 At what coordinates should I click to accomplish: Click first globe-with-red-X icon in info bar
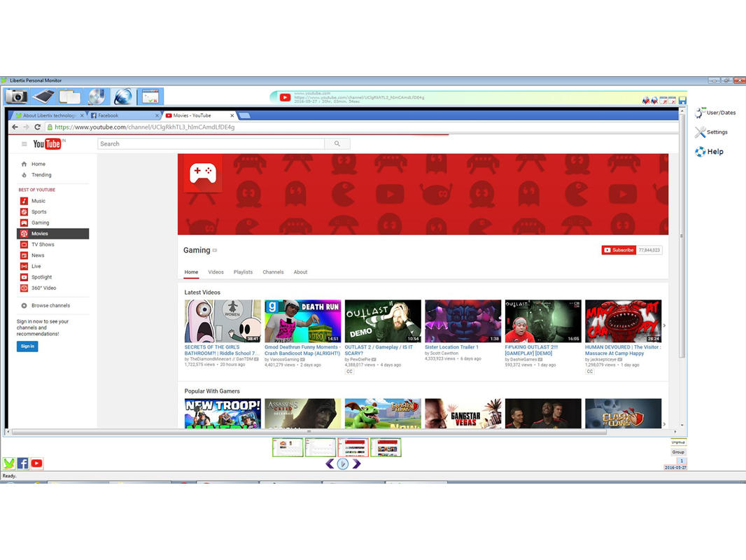point(646,100)
